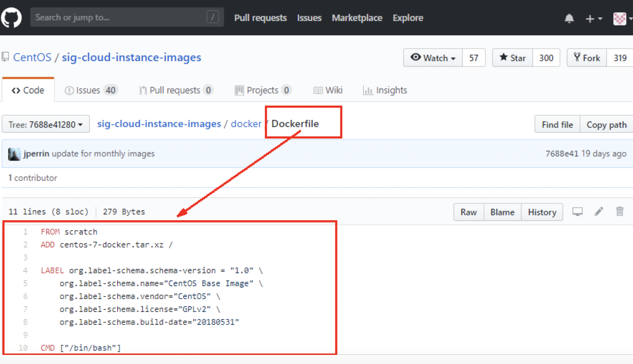Click the FROM scratch code line
The width and height of the screenshot is (633, 364).
pyautogui.click(x=69, y=232)
